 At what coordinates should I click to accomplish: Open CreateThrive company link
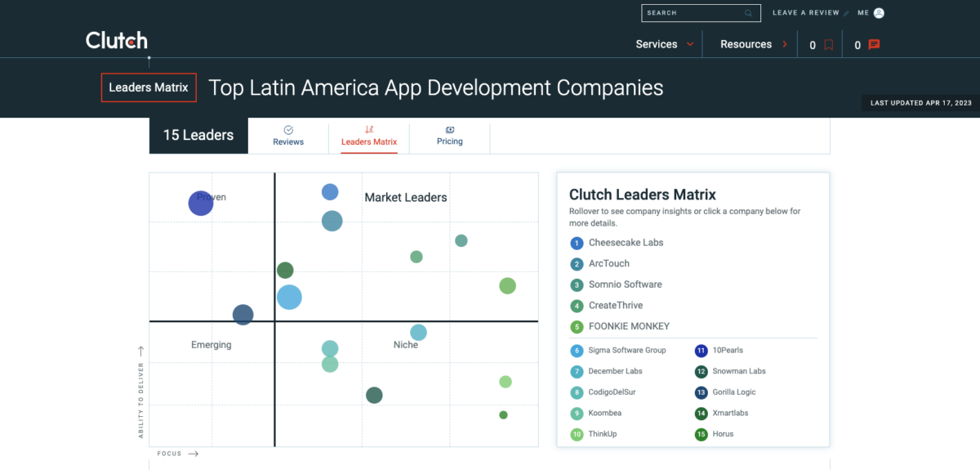[x=616, y=306]
